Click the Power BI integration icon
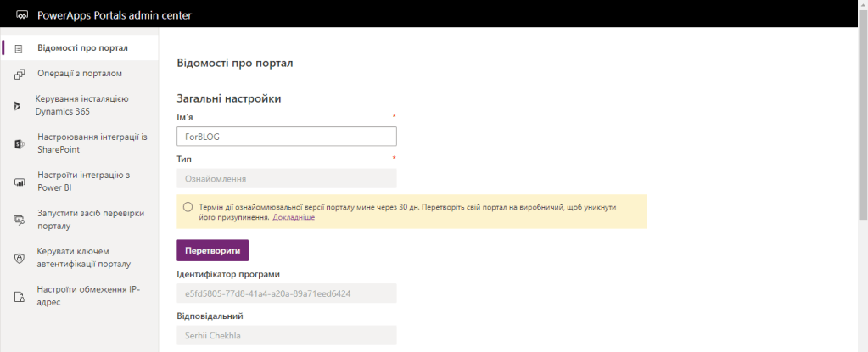 pyautogui.click(x=19, y=182)
